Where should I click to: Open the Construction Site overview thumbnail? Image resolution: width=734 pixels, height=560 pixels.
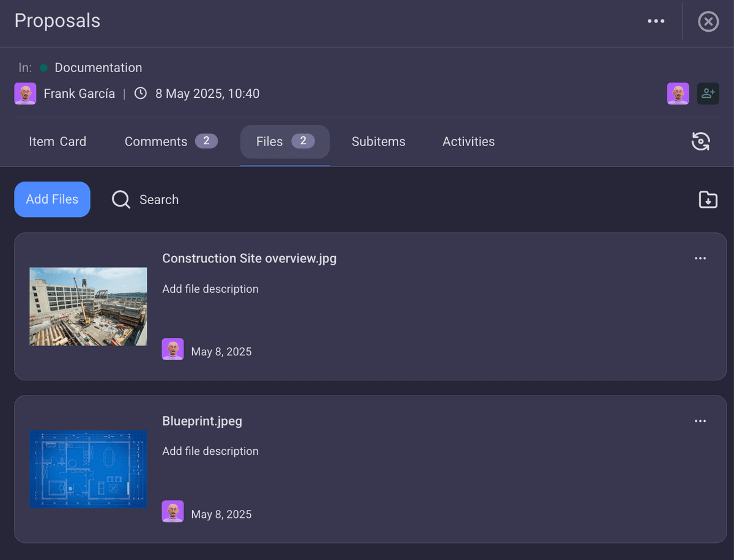tap(88, 306)
